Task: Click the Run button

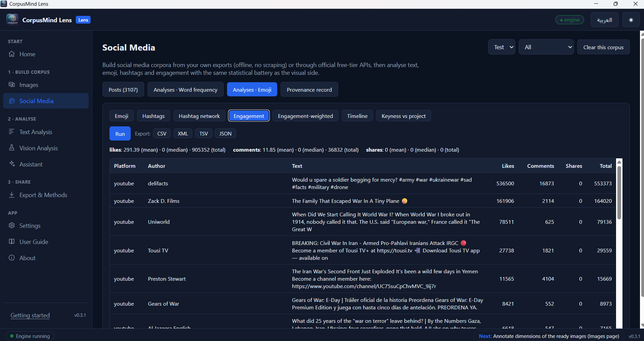Action: (x=120, y=134)
